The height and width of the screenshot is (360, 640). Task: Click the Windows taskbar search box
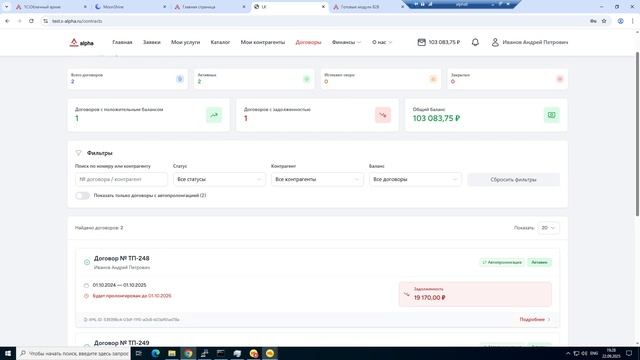73,353
